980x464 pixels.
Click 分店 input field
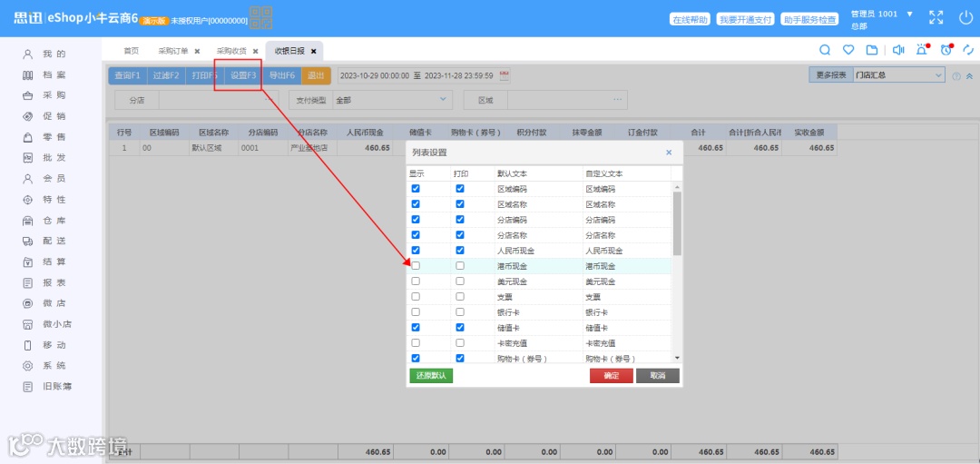click(219, 100)
